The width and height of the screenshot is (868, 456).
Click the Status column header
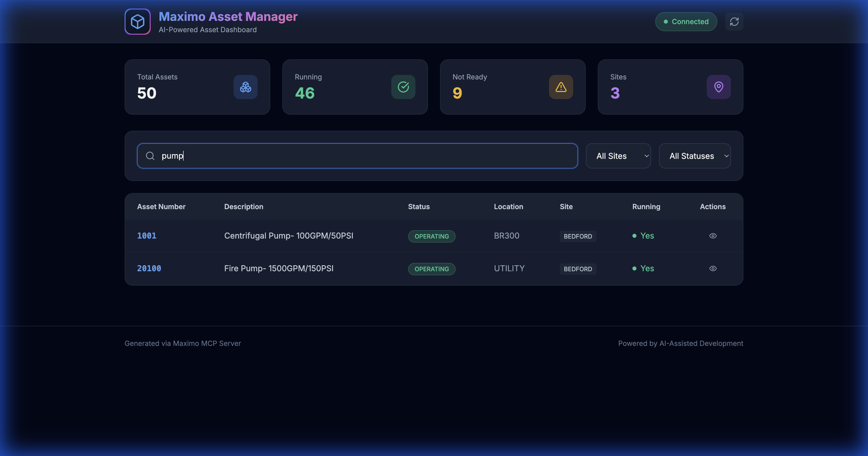tap(418, 206)
